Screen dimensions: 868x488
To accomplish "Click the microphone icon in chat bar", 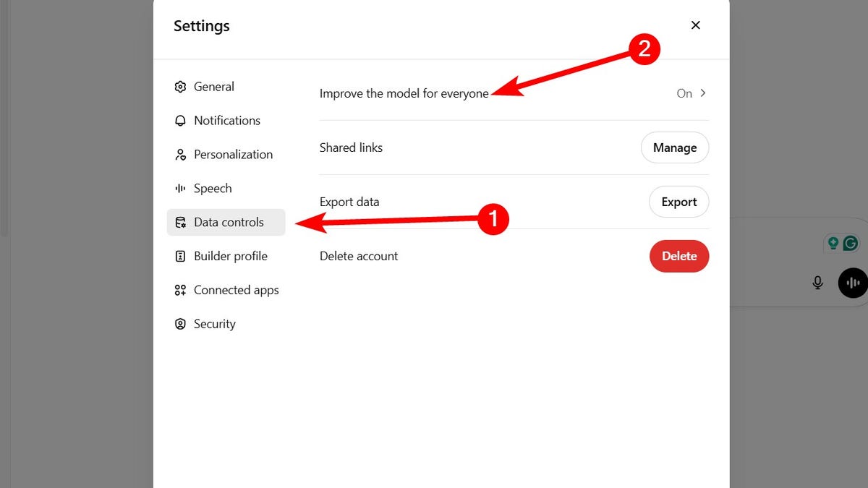I will pyautogui.click(x=817, y=283).
